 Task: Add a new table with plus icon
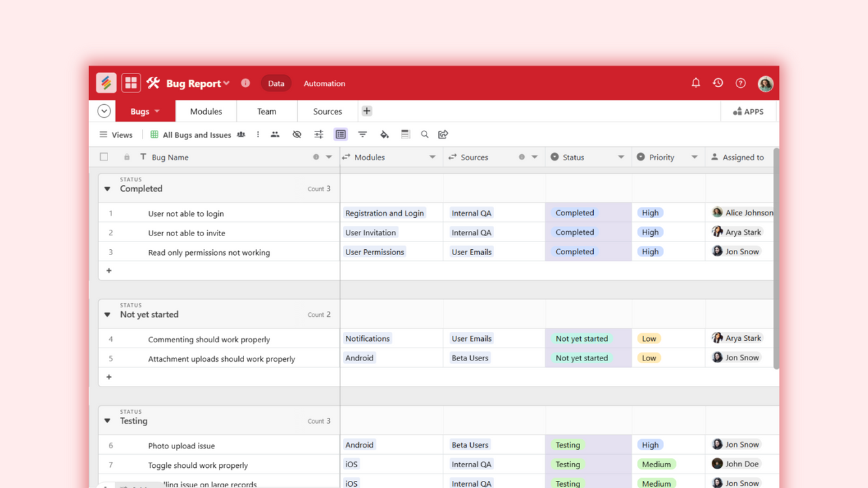[x=367, y=111]
